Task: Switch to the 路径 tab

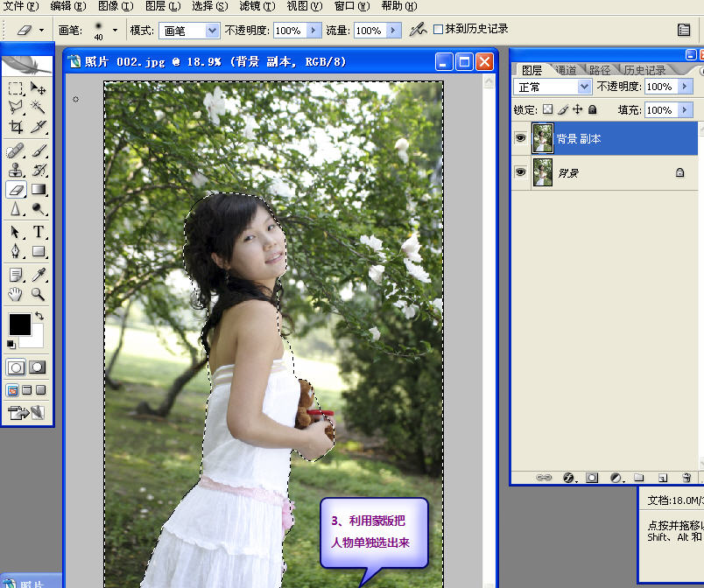Action: (x=600, y=70)
